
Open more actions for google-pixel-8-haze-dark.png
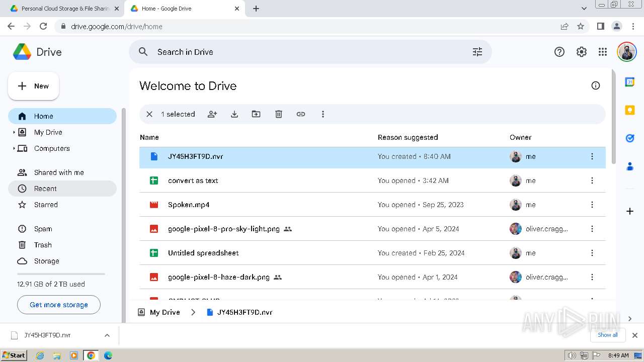pos(592,277)
